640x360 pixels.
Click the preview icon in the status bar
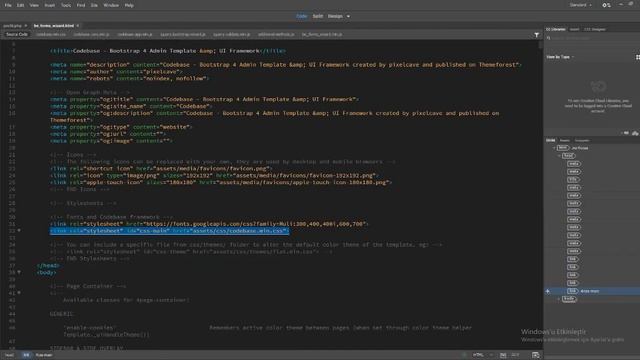click(x=536, y=355)
